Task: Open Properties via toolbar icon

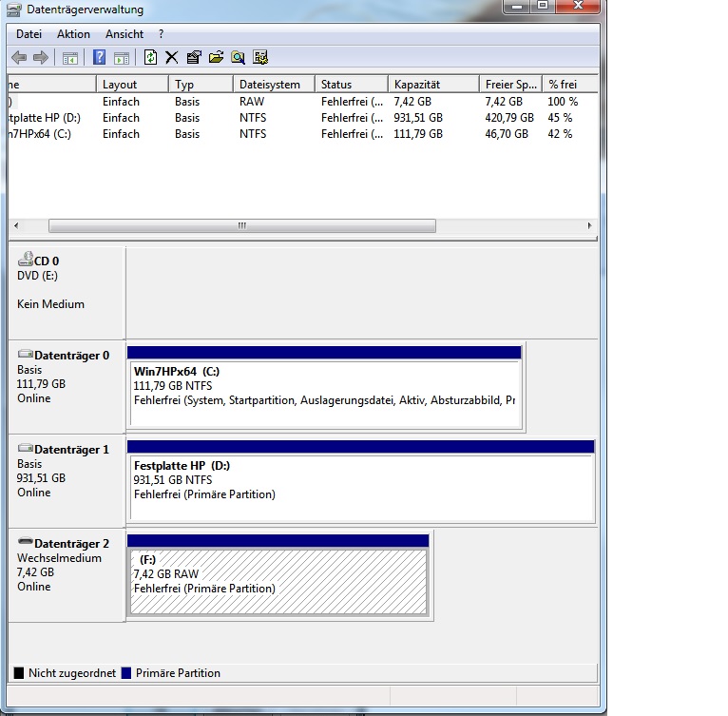Action: pyautogui.click(x=194, y=57)
